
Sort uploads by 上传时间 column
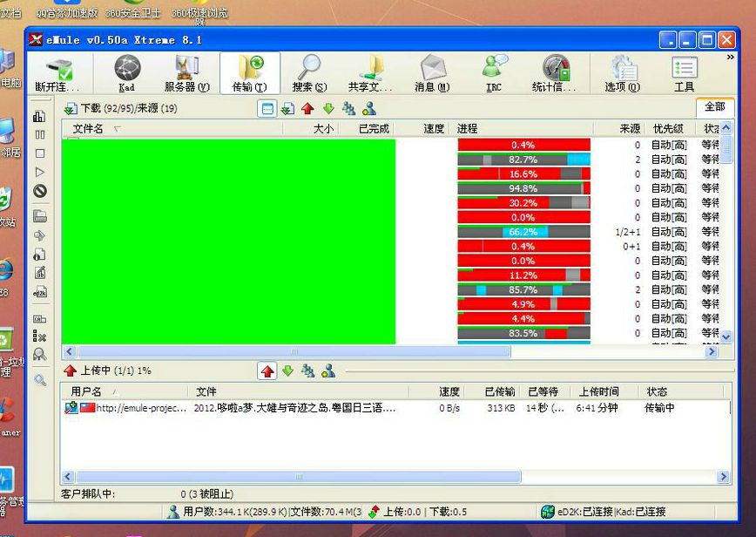pos(605,391)
